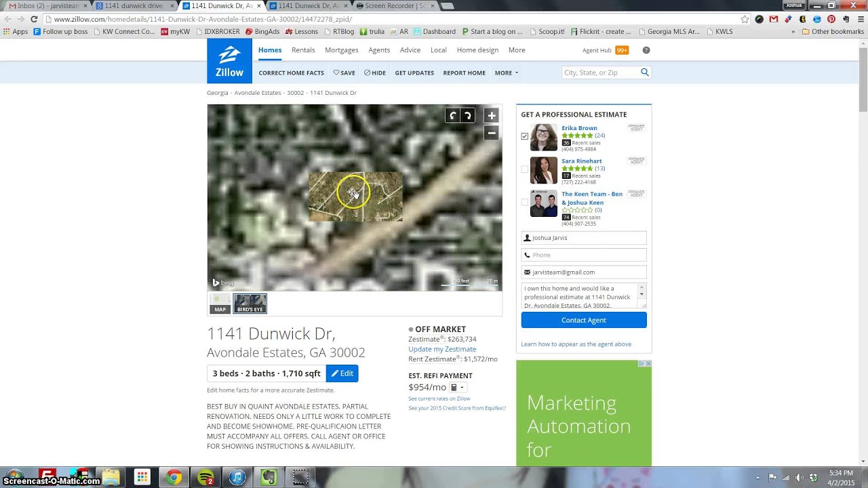Open See current rates on Zillow link
This screenshot has height=488, width=868.
pos(439,399)
